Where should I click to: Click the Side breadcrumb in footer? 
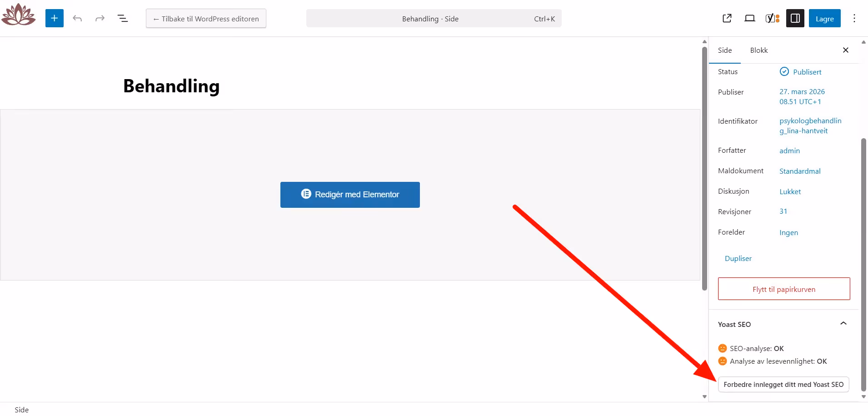click(21, 410)
